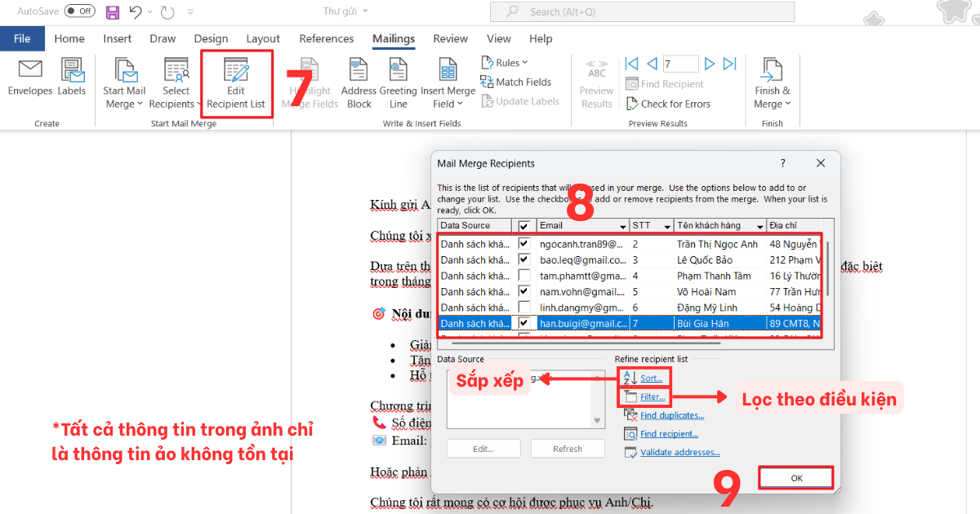Viewport: 980px width, 514px height.
Task: Click the Validate addresses icon
Action: point(630,453)
